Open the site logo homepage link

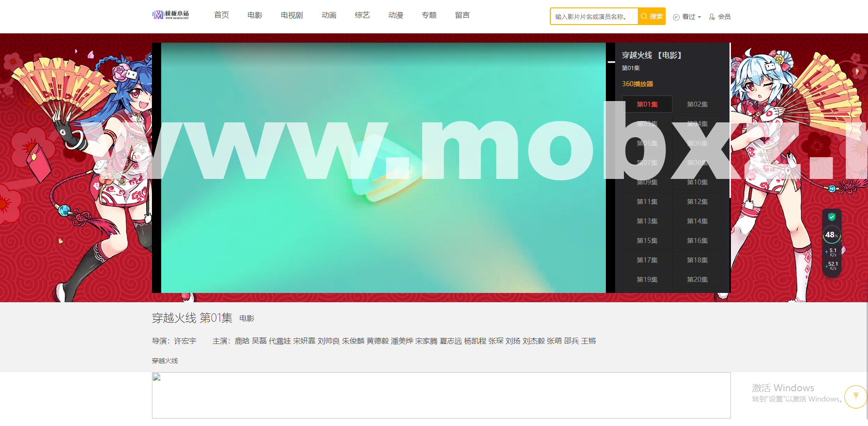(x=171, y=15)
